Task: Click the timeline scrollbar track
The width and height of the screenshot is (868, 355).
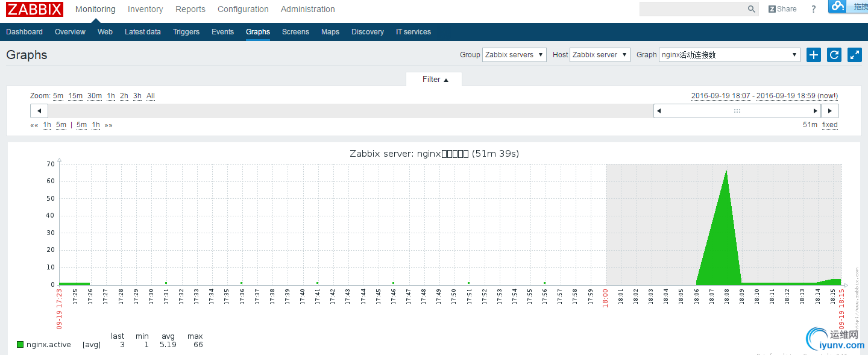Action: 350,111
